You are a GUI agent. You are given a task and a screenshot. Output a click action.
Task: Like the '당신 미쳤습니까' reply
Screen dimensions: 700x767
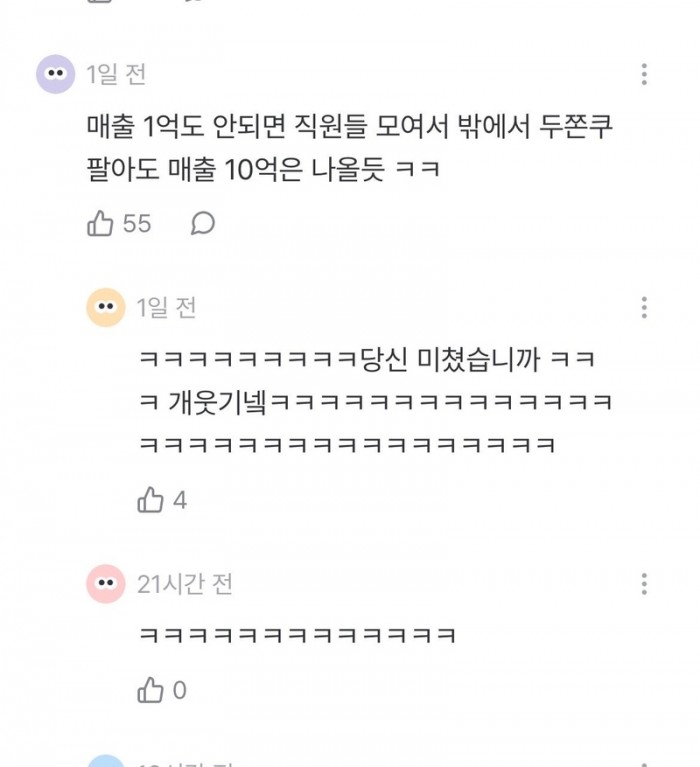(x=150, y=500)
